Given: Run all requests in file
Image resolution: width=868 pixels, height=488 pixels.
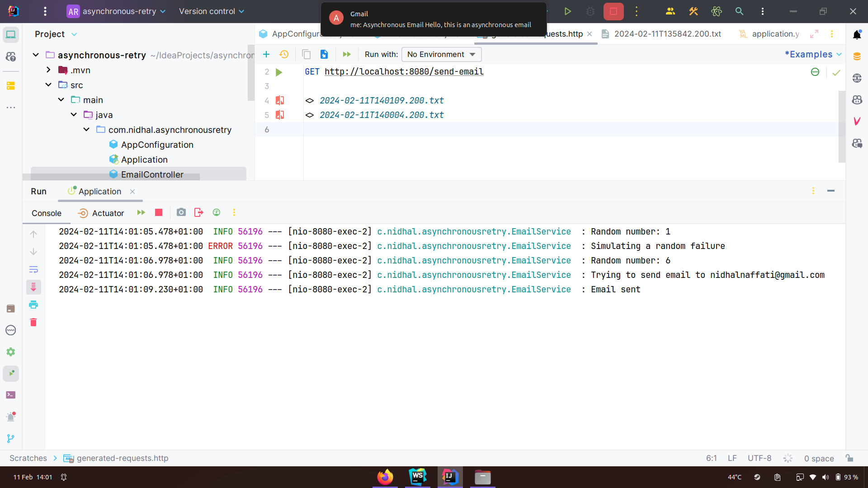Looking at the screenshot, I should point(347,54).
